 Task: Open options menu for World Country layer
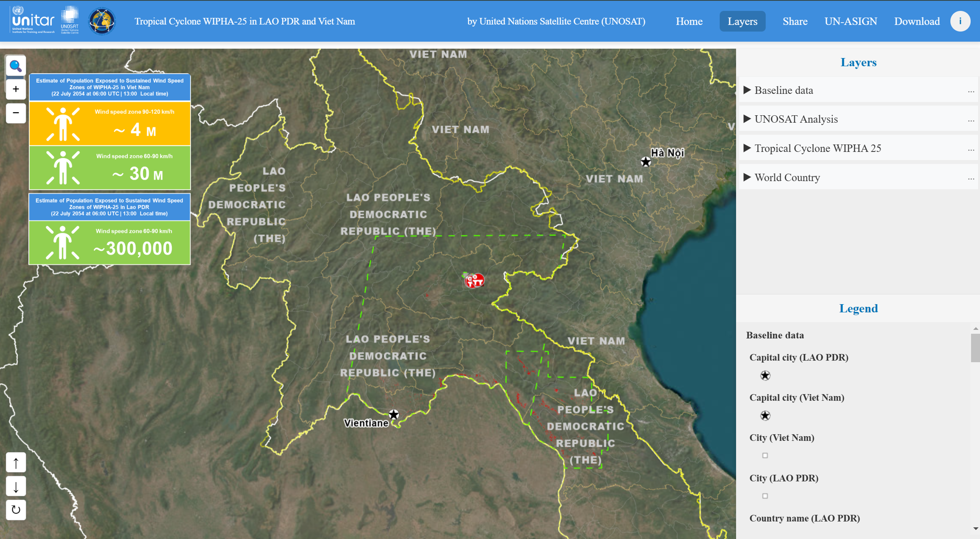pos(971,178)
